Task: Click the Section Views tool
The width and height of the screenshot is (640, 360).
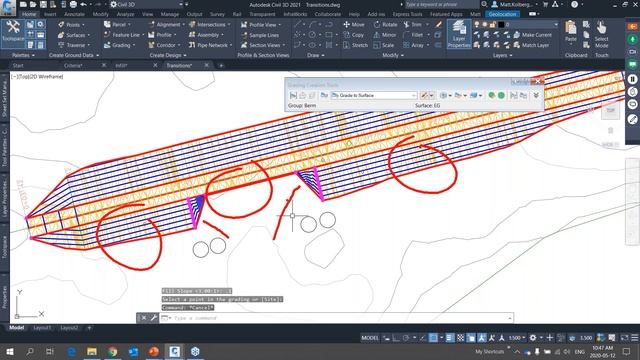Action: pos(262,45)
